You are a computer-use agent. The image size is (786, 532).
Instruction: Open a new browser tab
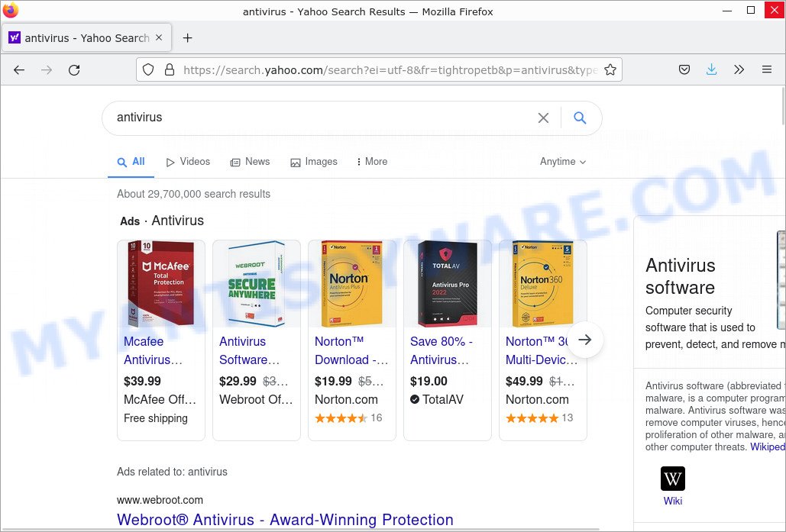point(187,38)
